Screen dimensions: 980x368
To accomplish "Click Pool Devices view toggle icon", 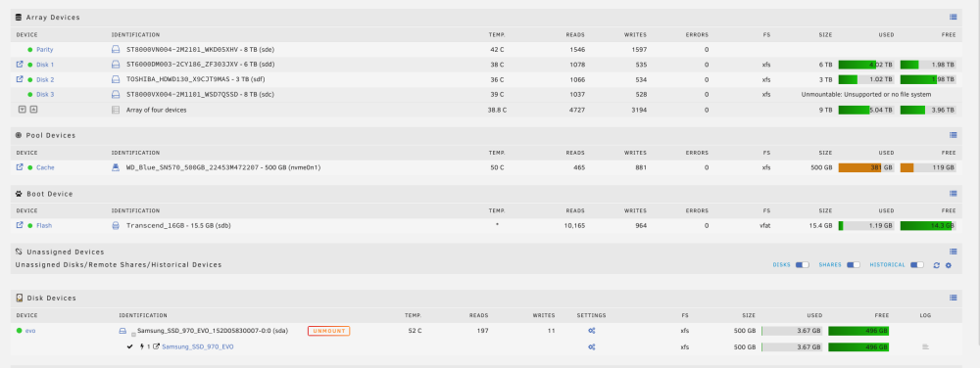I will point(954,135).
